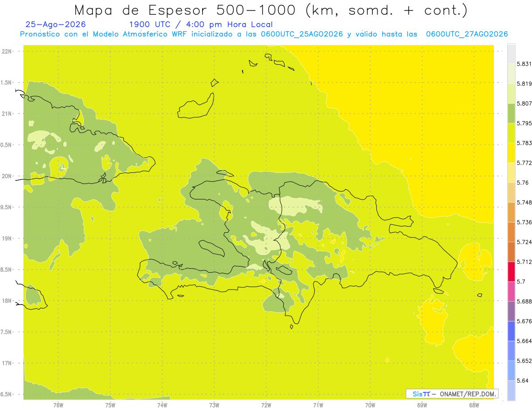Click the latitude label 18N
532x411 pixels.
[7, 301]
